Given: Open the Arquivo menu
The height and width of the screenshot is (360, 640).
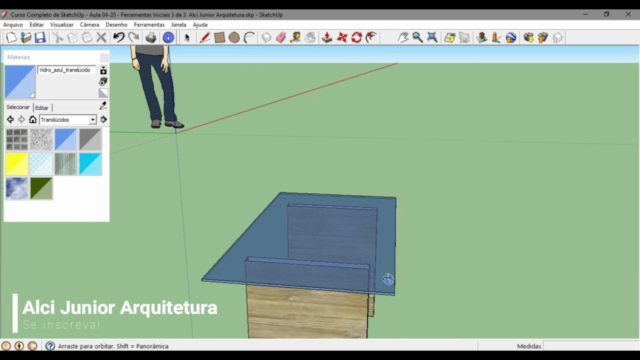Looking at the screenshot, I should pyautogui.click(x=13, y=25).
